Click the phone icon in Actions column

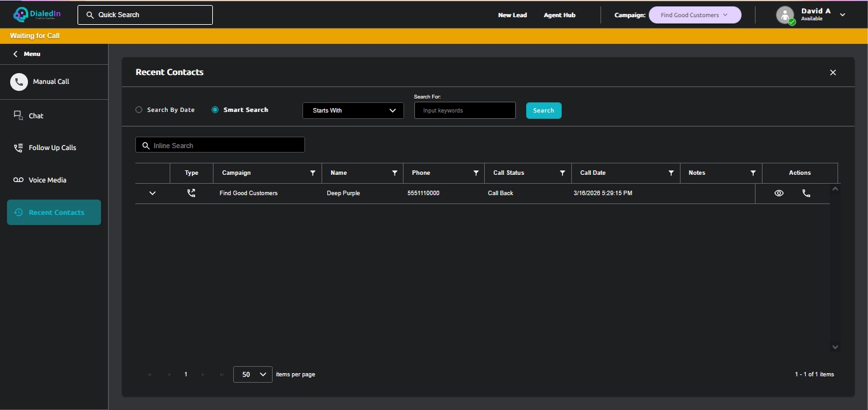click(x=806, y=193)
